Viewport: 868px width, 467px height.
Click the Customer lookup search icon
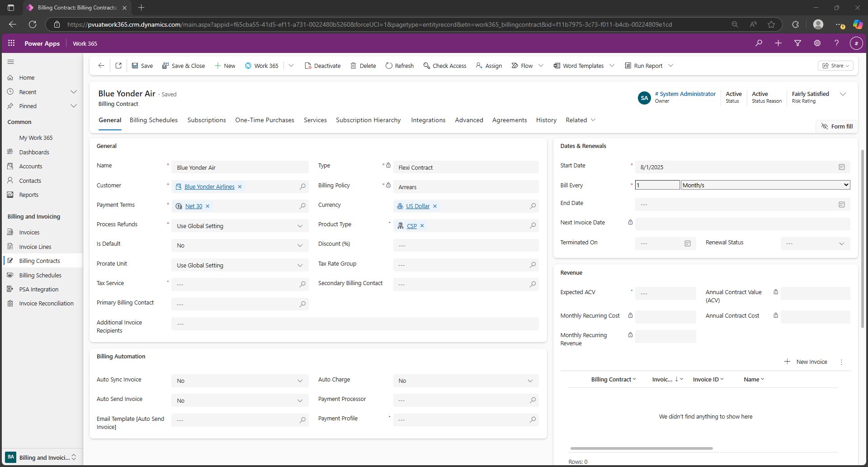coord(302,186)
